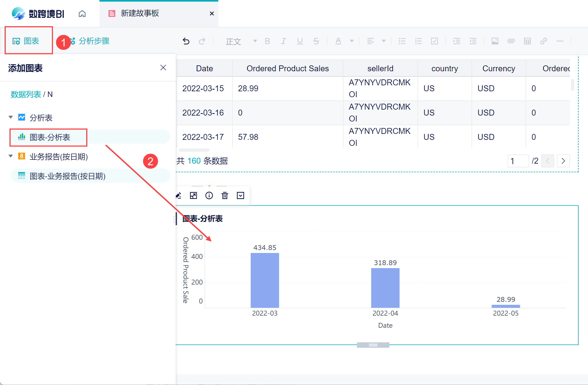Click the home icon
Viewport: 588px width, 385px height.
click(x=82, y=13)
